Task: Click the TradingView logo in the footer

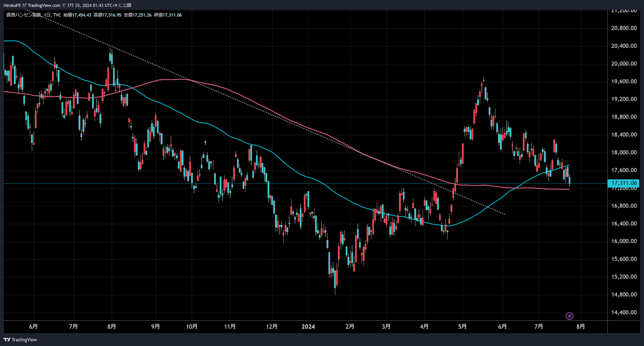Action: tap(20, 340)
